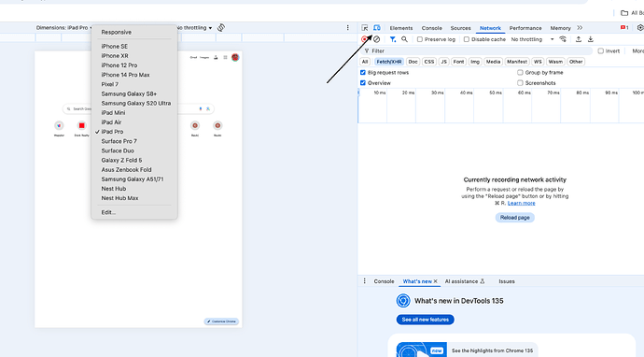This screenshot has height=357, width=644.
Task: Activate the inspect element picker icon
Action: pos(364,27)
